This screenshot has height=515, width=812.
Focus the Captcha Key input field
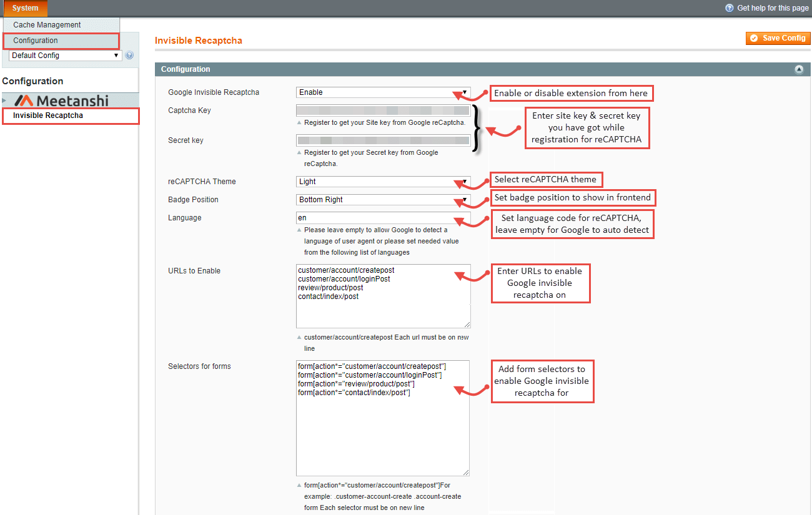click(384, 110)
